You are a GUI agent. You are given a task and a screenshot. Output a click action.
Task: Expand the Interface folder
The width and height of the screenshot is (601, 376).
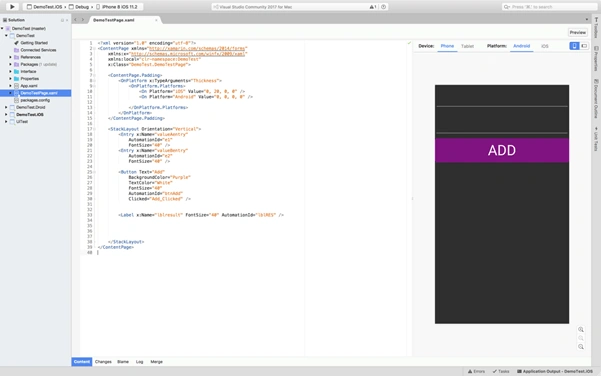[10, 72]
